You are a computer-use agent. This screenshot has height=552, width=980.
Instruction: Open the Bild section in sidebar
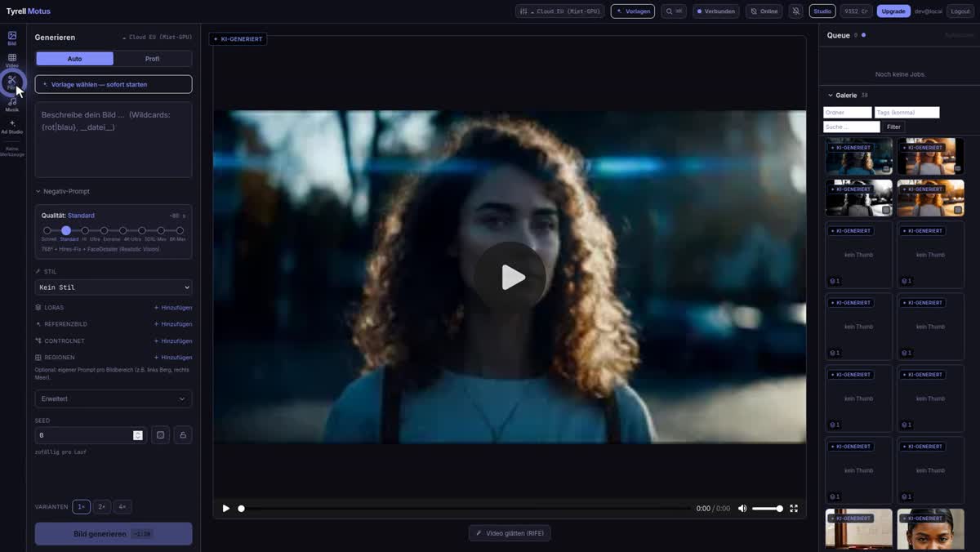[12, 38]
